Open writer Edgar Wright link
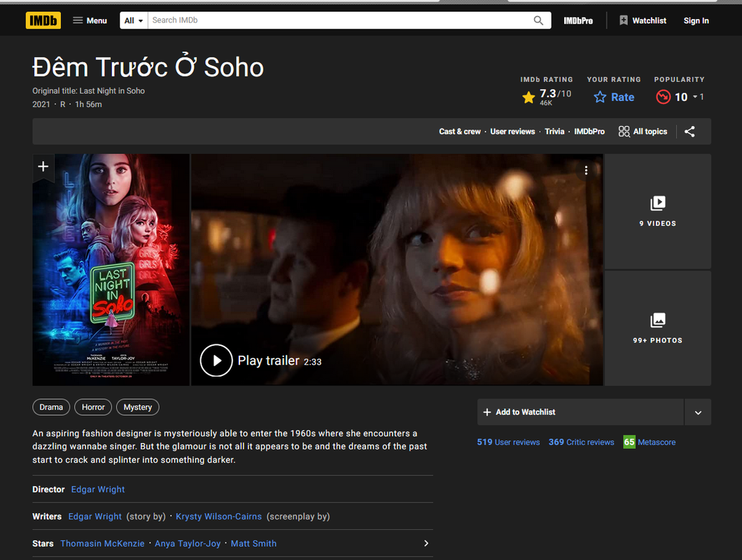Viewport: 742px width, 560px height. [x=94, y=517]
